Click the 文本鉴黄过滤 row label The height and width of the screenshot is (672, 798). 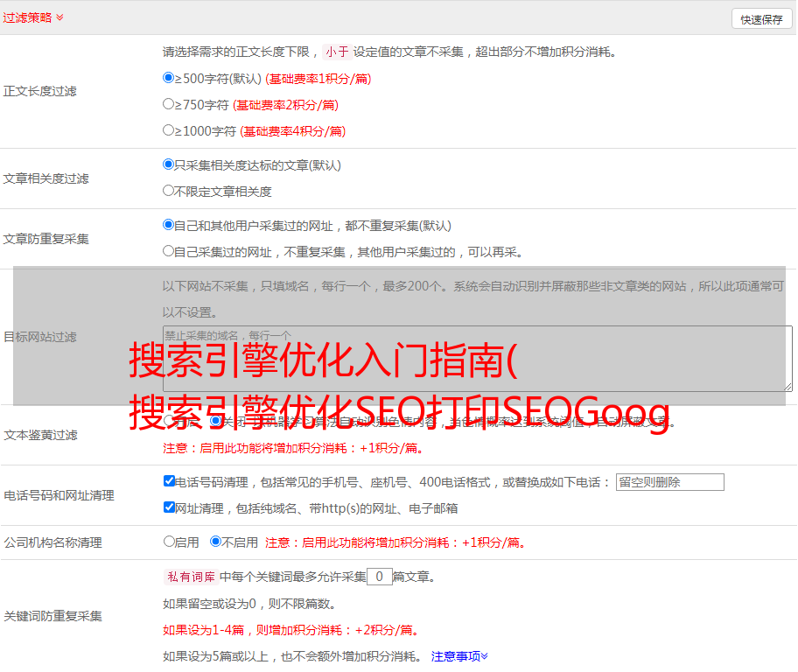[x=41, y=435]
